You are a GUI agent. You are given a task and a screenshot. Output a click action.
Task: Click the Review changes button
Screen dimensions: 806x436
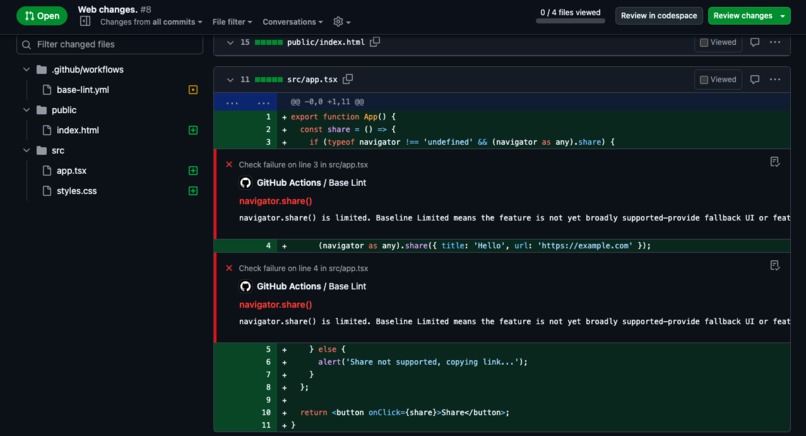[742, 16]
